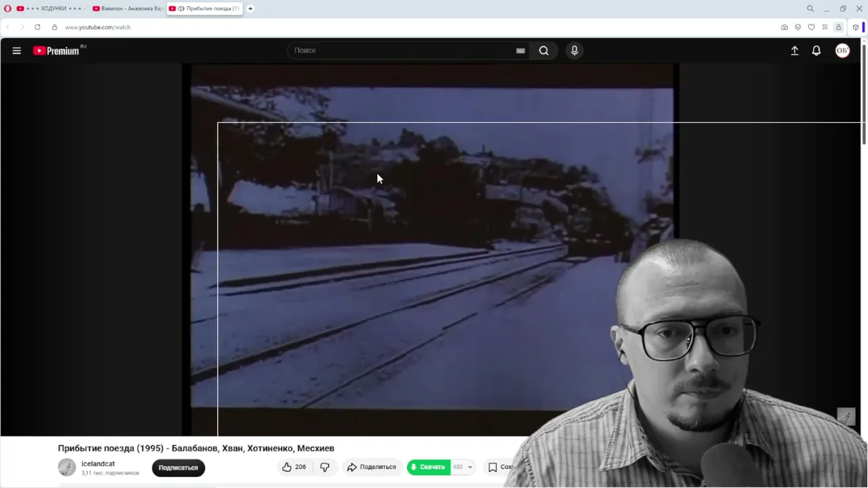
Task: Select the Прибытие поезда browser tab
Action: [204, 9]
